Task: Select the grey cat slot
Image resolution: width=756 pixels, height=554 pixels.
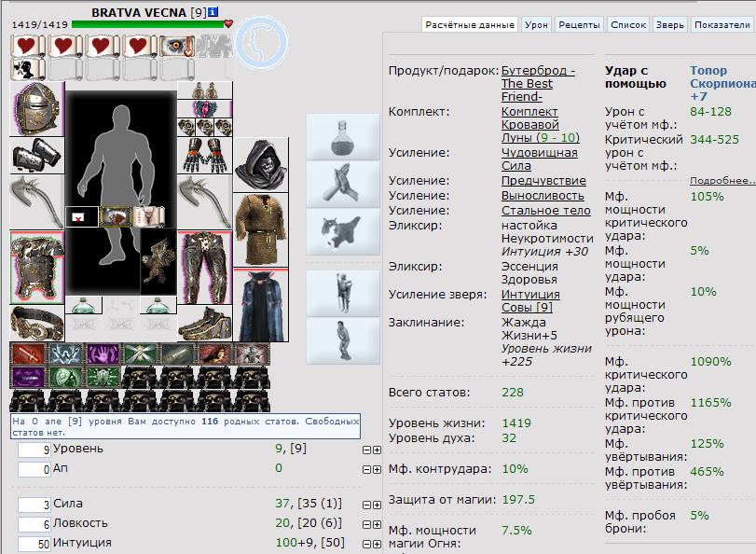Action: 343,231
